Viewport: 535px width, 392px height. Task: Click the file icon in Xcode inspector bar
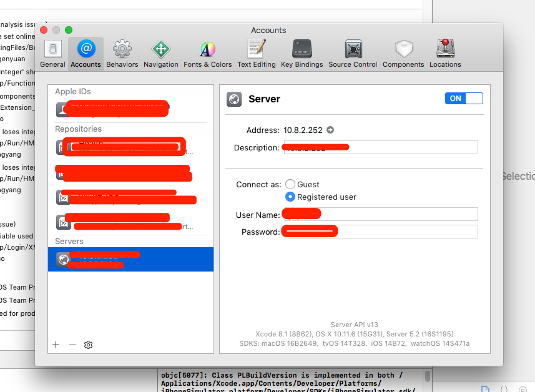pyautogui.click(x=485, y=389)
